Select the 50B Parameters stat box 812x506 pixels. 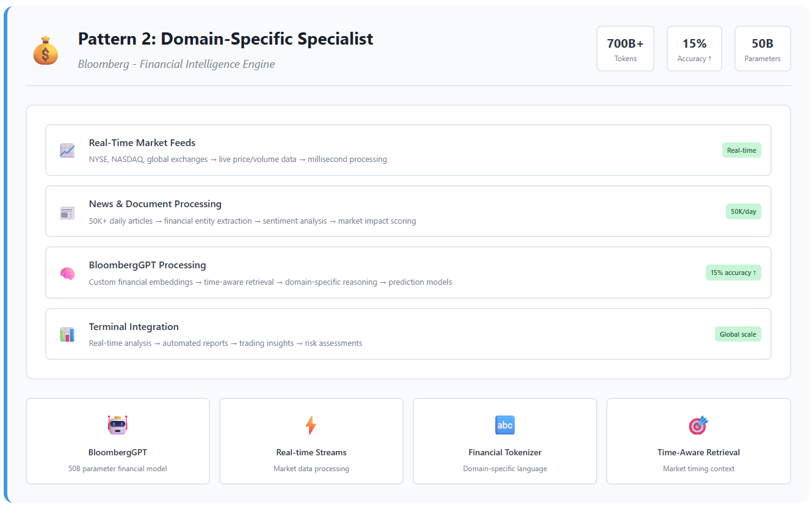(x=763, y=49)
